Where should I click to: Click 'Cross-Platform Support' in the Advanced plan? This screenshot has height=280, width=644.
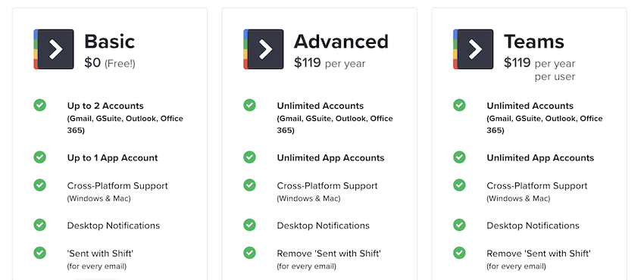pyautogui.click(x=327, y=185)
